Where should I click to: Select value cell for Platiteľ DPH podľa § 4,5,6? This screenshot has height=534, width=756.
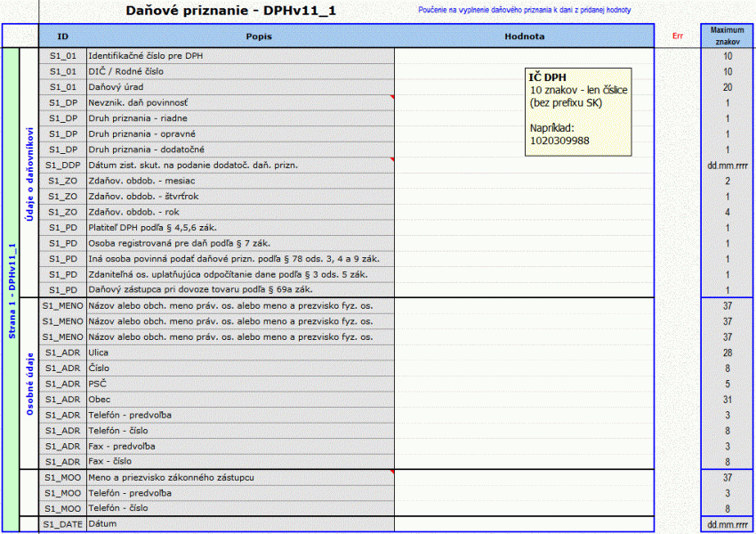[524, 228]
